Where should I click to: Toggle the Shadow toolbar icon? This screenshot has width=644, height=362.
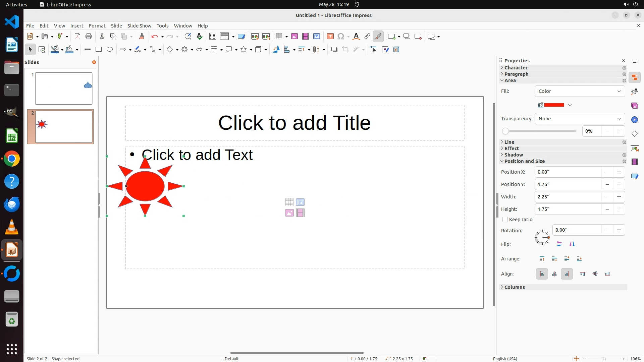[x=334, y=50]
